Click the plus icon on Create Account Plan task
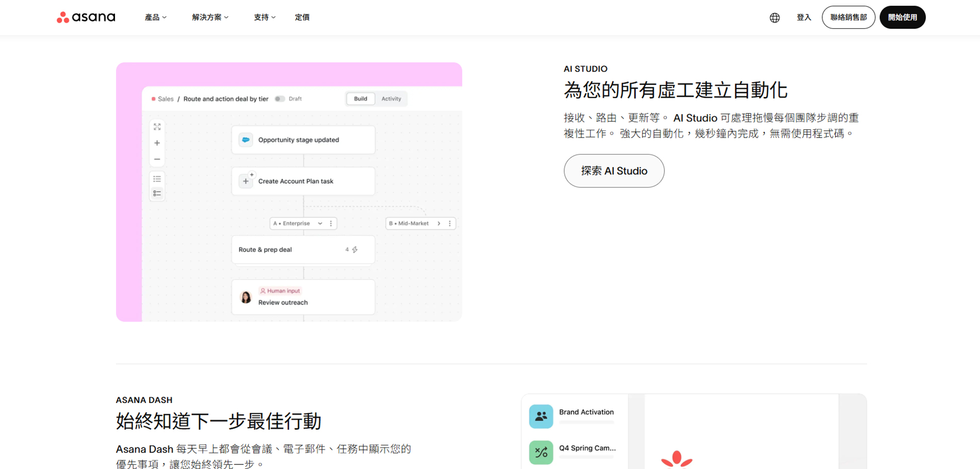Screen dimensions: 980x469 click(246, 181)
